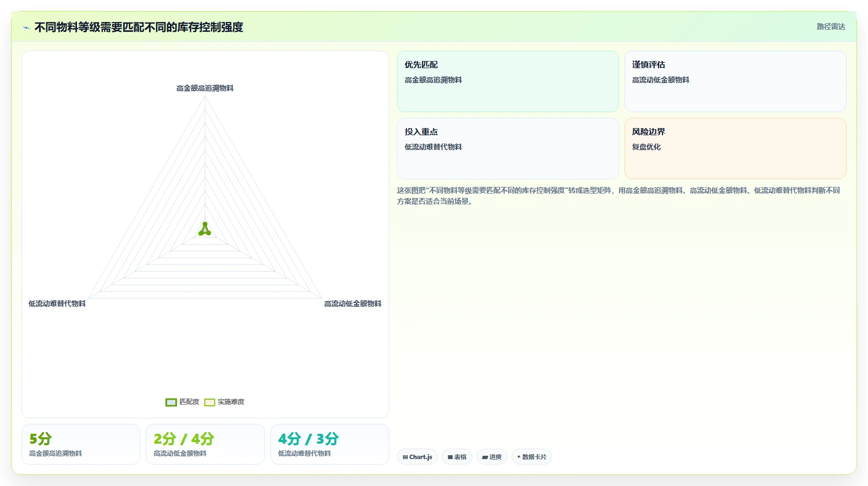Image resolution: width=868 pixels, height=486 pixels.
Task: Click the description paragraph starting 这张图把
Action: click(x=618, y=196)
